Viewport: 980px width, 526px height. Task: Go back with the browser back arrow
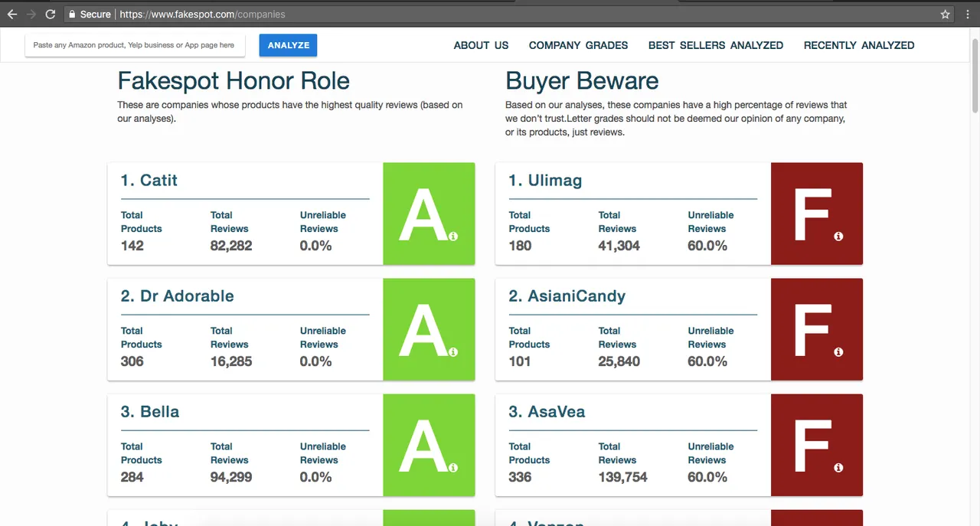pos(11,14)
